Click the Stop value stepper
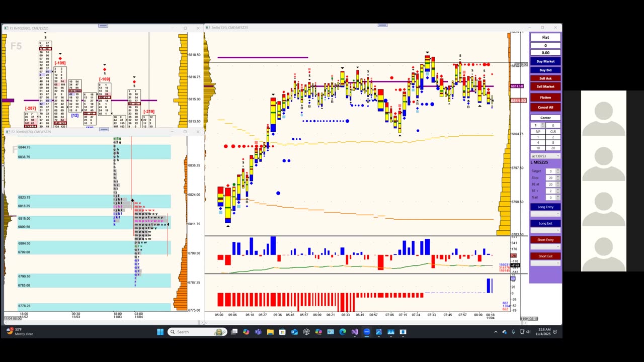The height and width of the screenshot is (362, 644). 558,178
